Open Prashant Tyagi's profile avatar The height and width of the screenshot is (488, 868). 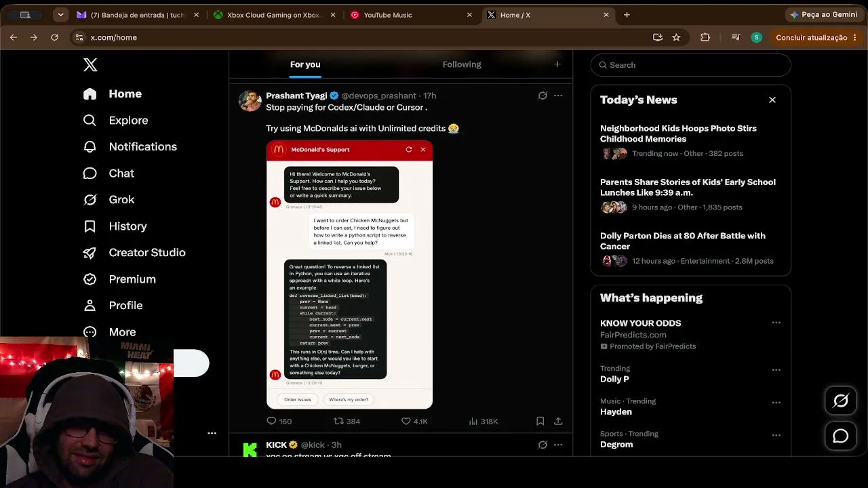click(x=250, y=101)
